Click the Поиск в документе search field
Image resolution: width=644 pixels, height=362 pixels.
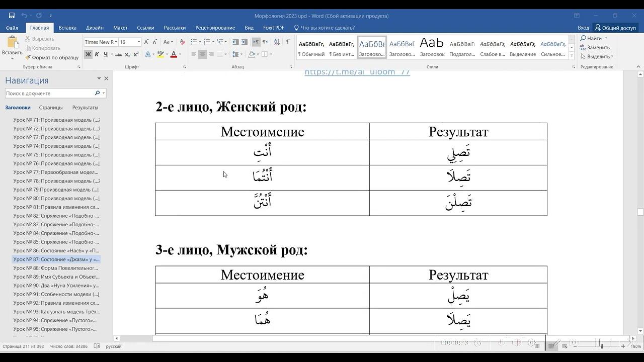[x=50, y=93]
